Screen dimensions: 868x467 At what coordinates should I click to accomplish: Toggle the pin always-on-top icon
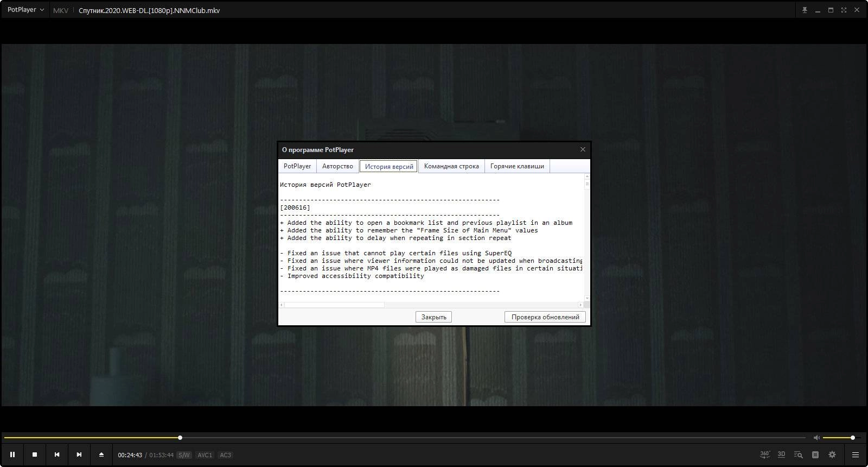coord(805,10)
